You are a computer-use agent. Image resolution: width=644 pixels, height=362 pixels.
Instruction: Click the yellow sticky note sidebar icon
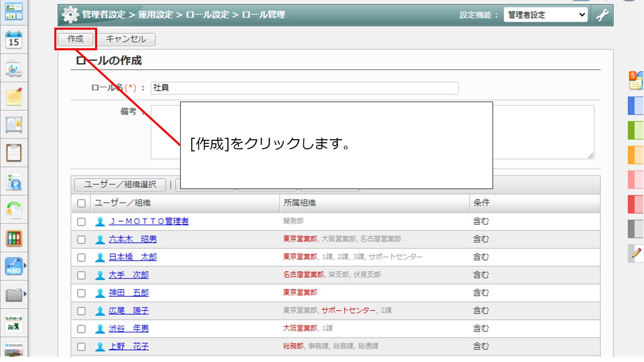(14, 97)
